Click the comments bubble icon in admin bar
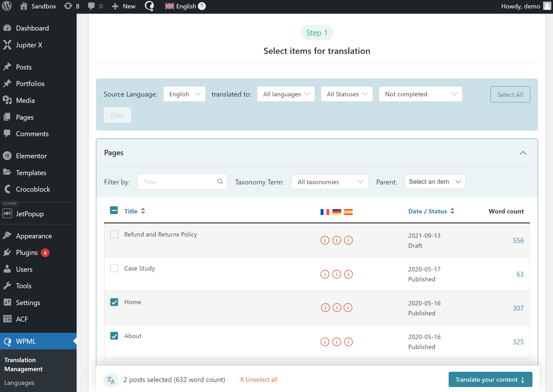Viewport: 553px width, 392px height. pyautogui.click(x=91, y=6)
